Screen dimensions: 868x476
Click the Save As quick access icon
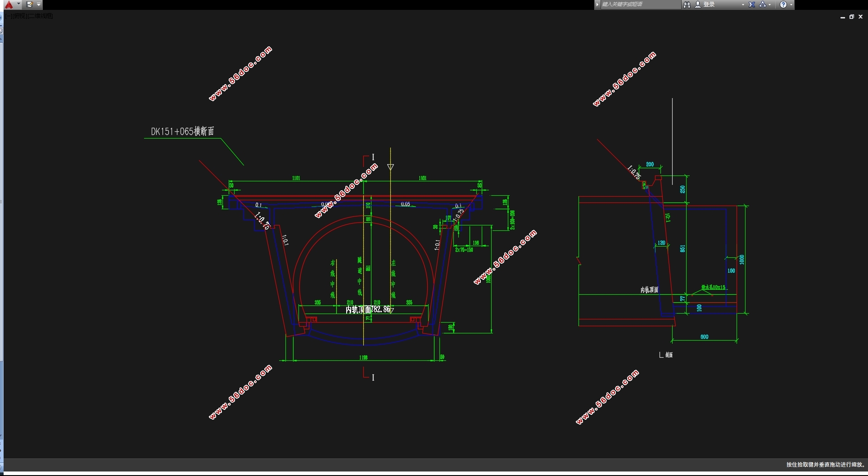point(30,4)
